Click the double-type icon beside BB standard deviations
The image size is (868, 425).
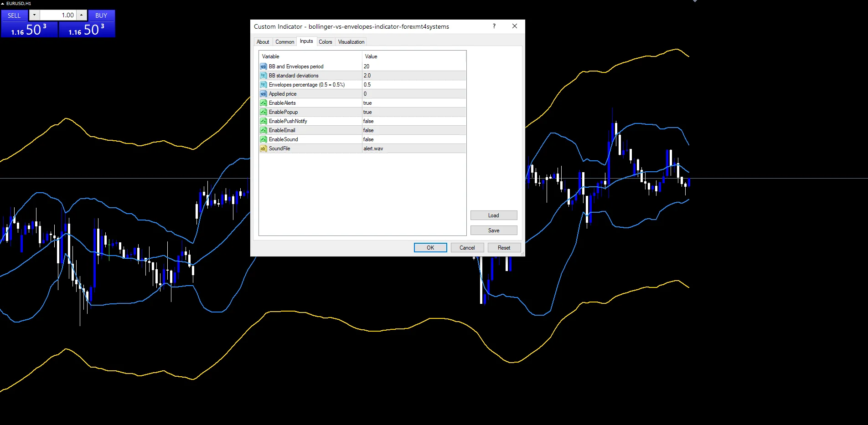(263, 76)
